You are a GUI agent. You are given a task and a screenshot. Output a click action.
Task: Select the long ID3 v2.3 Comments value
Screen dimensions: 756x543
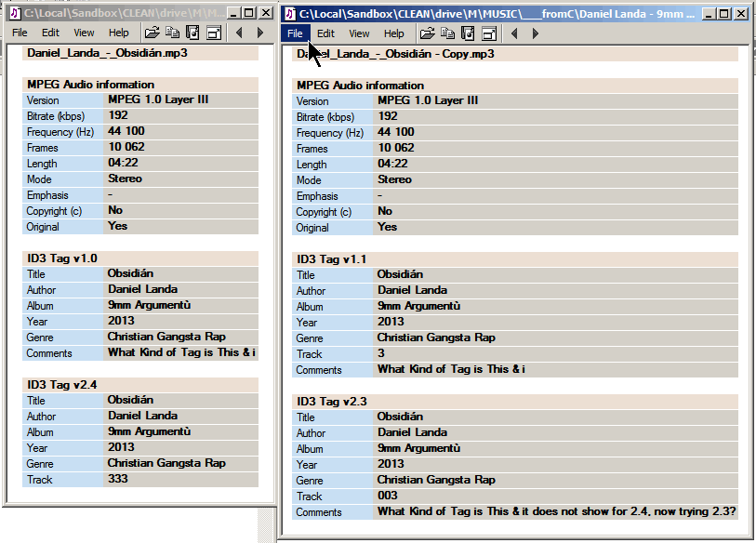coord(556,511)
